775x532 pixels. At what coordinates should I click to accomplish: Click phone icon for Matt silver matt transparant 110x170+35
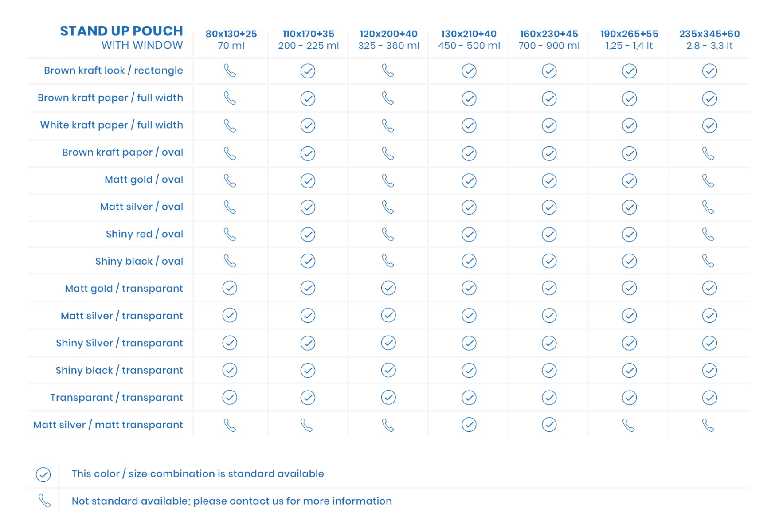(306, 425)
